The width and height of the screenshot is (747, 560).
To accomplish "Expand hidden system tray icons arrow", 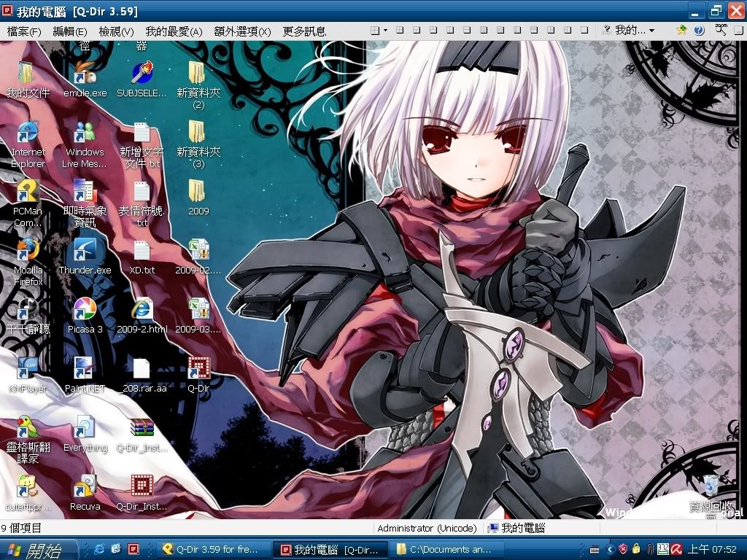I will [611, 549].
